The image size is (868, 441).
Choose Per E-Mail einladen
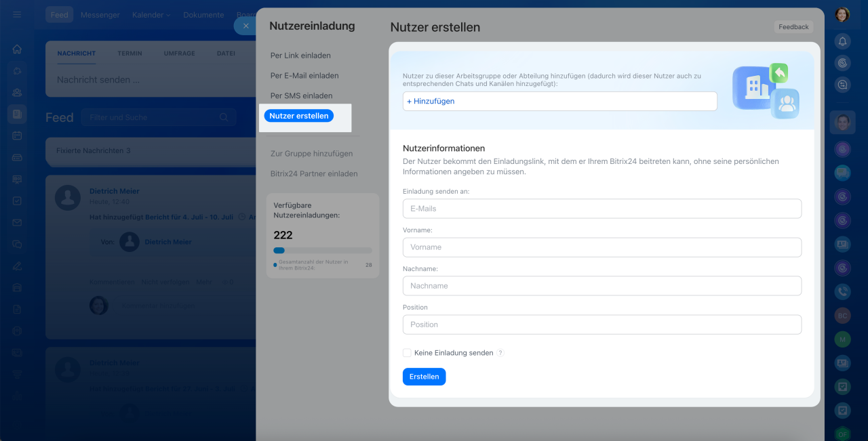pyautogui.click(x=304, y=76)
